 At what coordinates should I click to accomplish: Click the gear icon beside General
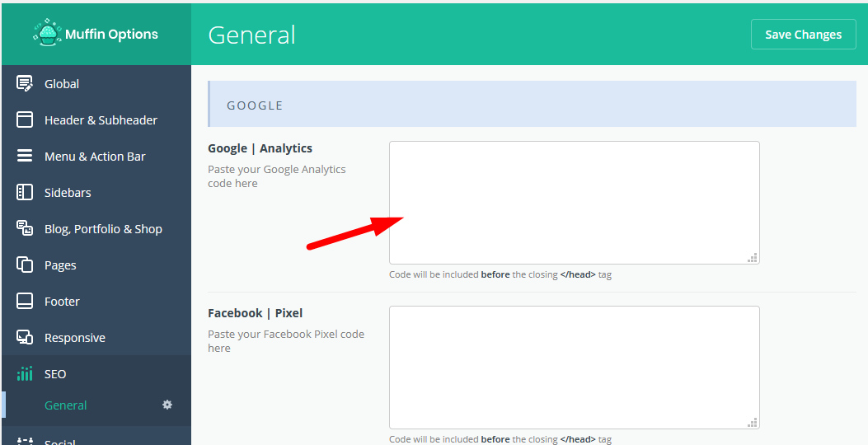tap(167, 405)
